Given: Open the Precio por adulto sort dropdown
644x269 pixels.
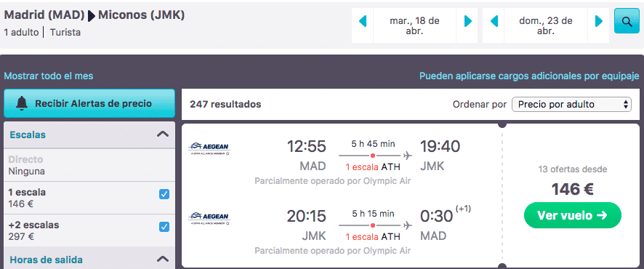Looking at the screenshot, I should tap(571, 104).
